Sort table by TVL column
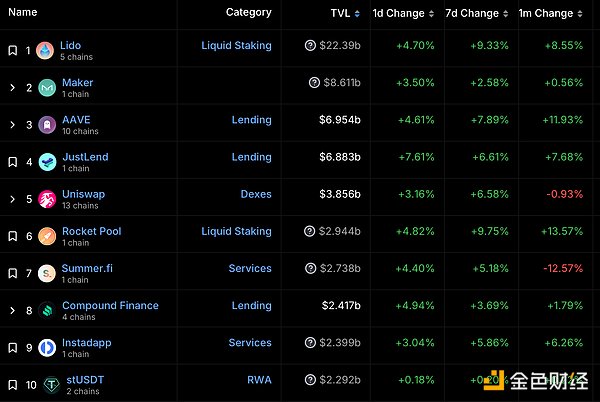 point(345,13)
